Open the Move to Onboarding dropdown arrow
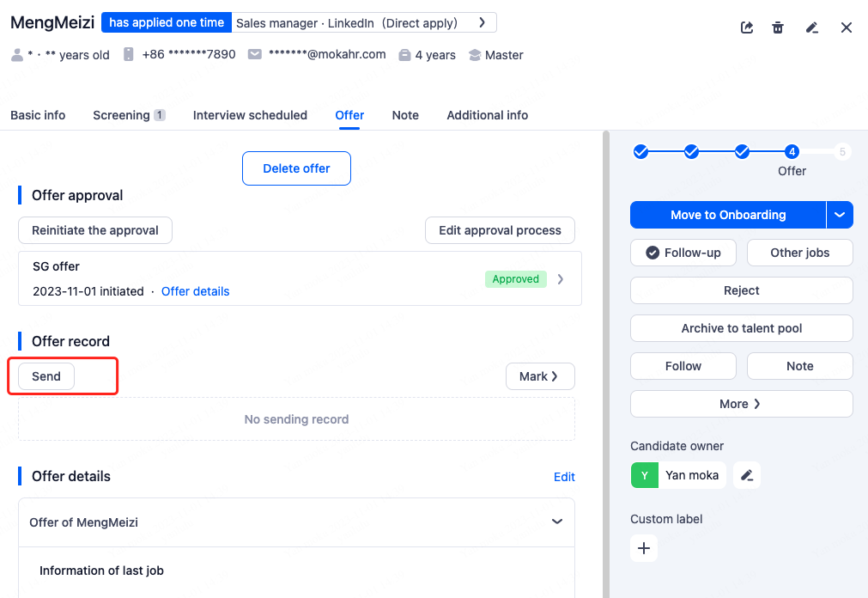The image size is (868, 598). click(840, 215)
